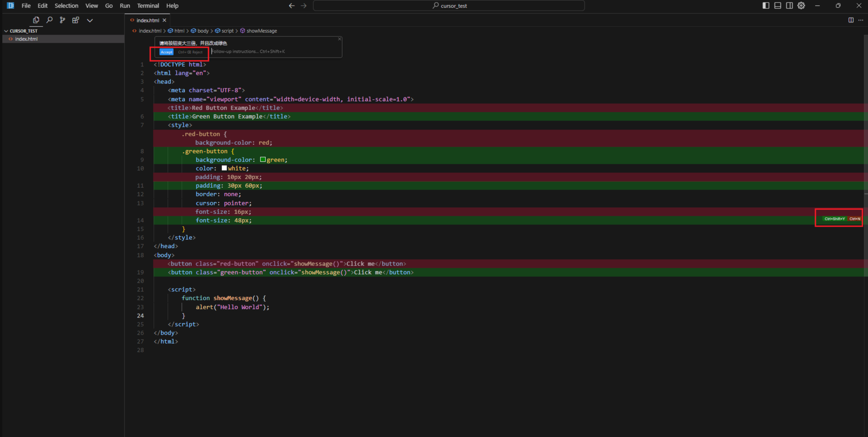Collapse the CURSOR_TEST folder
Screen dimensions: 868x437
(6, 31)
